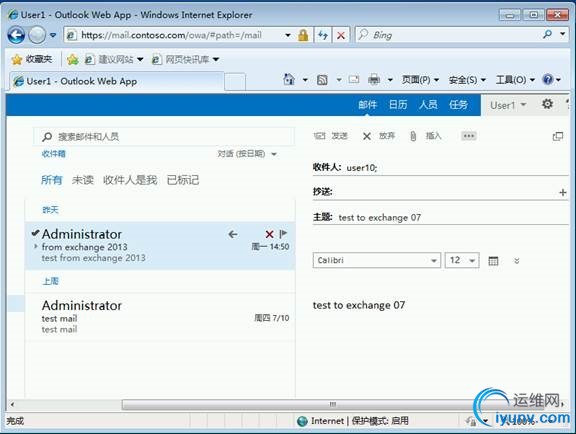Switch to the 邮件 mail tab

pyautogui.click(x=368, y=105)
